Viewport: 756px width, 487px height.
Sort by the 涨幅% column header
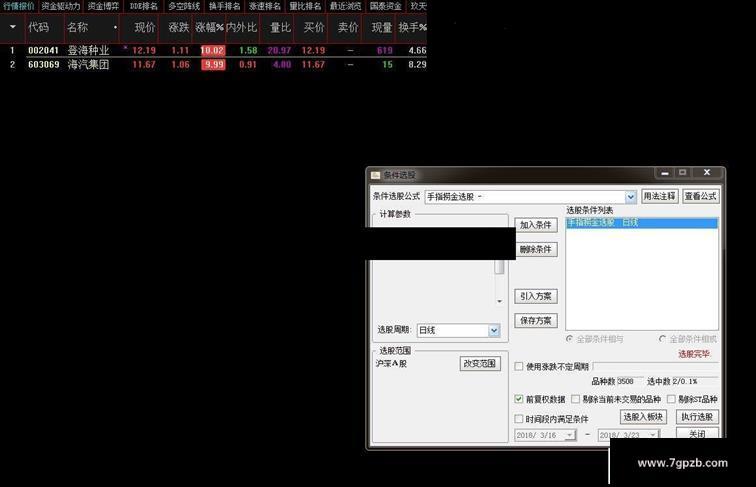coord(209,27)
